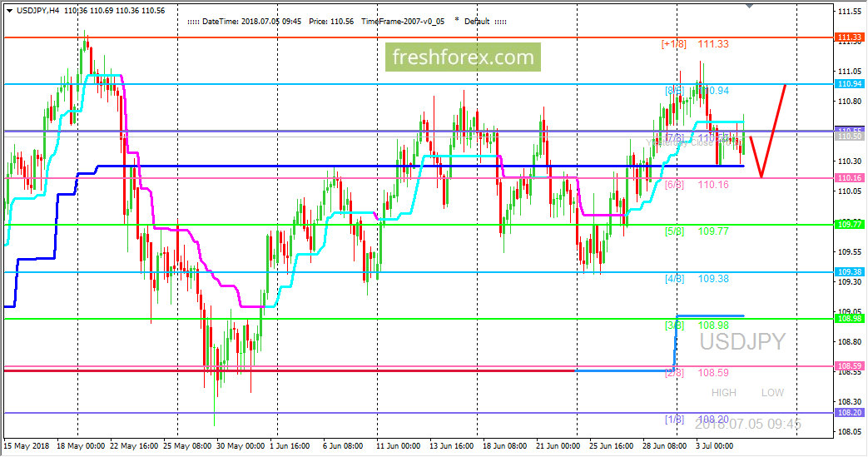The width and height of the screenshot is (868, 457).
Task: Click the '3 Jul 00:00' time axis label
Action: click(x=714, y=446)
